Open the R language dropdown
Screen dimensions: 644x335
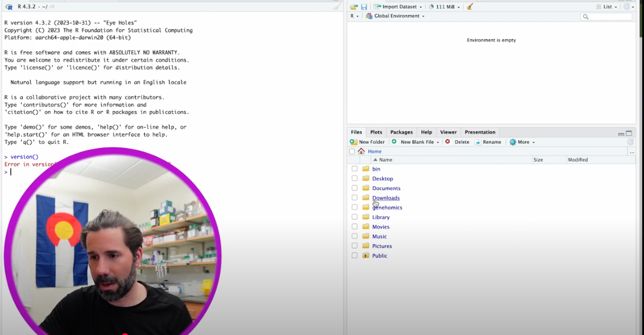[358, 16]
